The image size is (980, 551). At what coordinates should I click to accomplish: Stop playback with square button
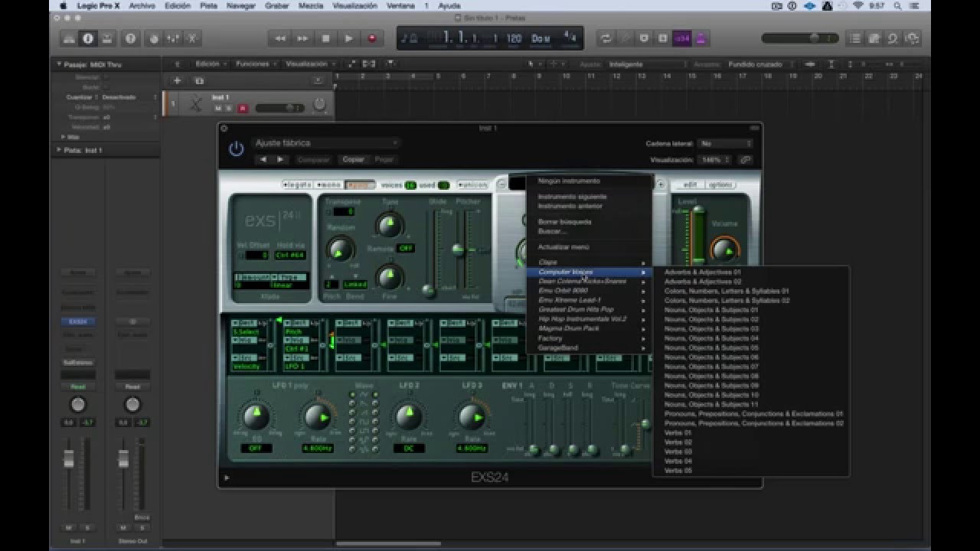(325, 38)
